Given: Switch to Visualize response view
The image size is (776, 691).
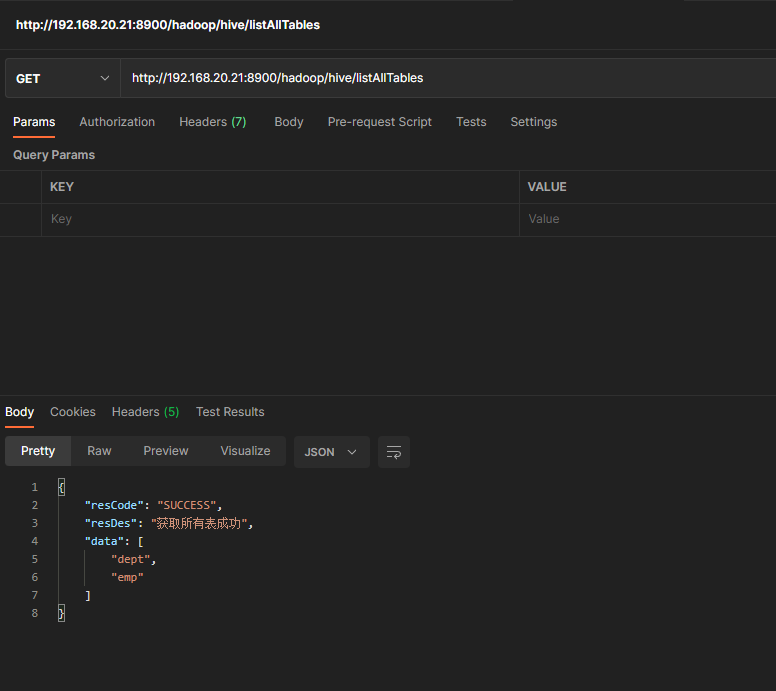Looking at the screenshot, I should click(x=245, y=451).
